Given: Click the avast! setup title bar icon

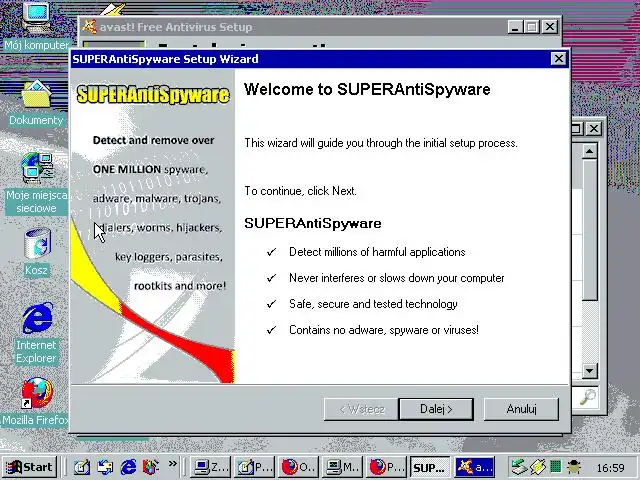Looking at the screenshot, I should tap(89, 27).
